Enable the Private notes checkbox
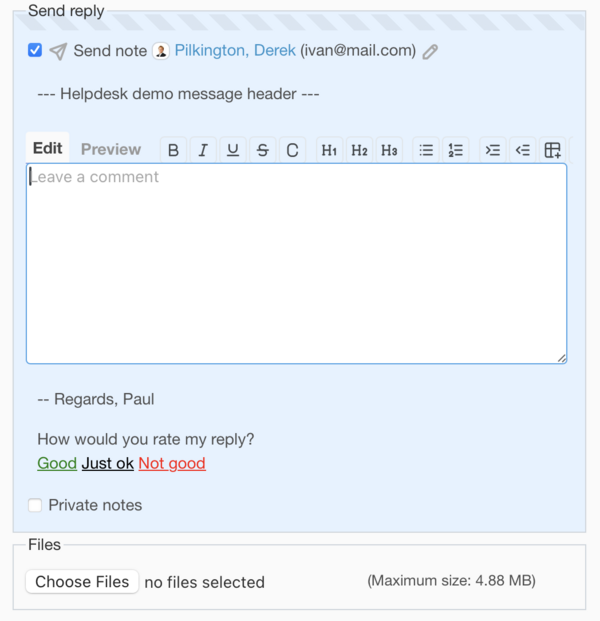The image size is (600, 621). tap(35, 505)
